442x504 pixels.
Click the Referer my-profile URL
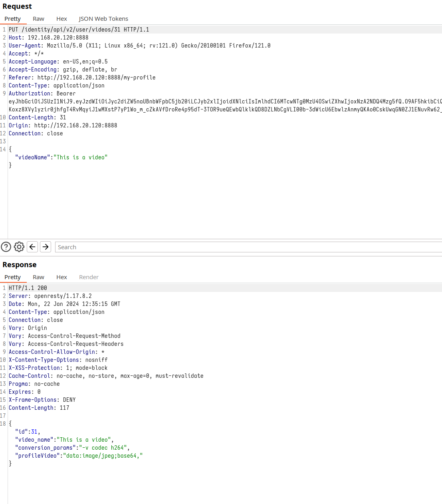click(96, 77)
